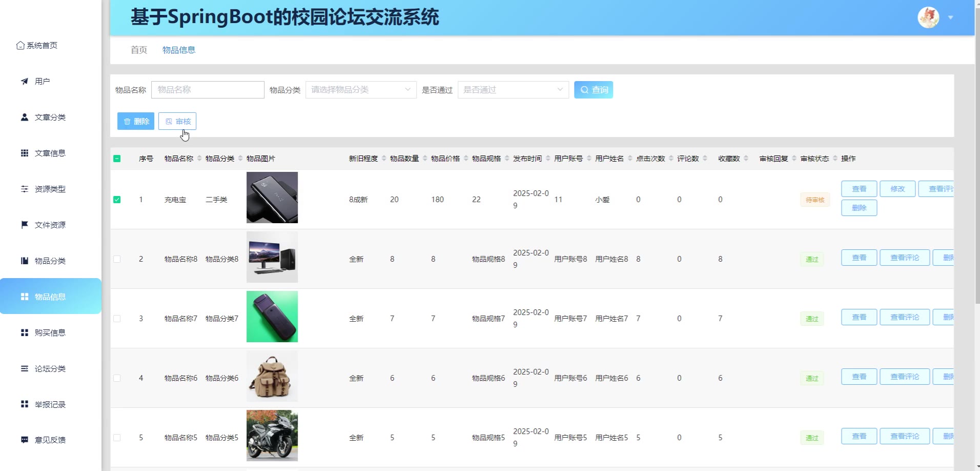The height and width of the screenshot is (471, 980).
Task: Click the trash icon on blue 删除 button
Action: (x=127, y=122)
